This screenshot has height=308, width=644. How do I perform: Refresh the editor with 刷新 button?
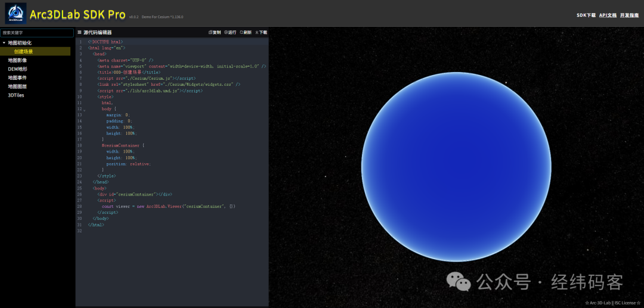click(x=246, y=32)
